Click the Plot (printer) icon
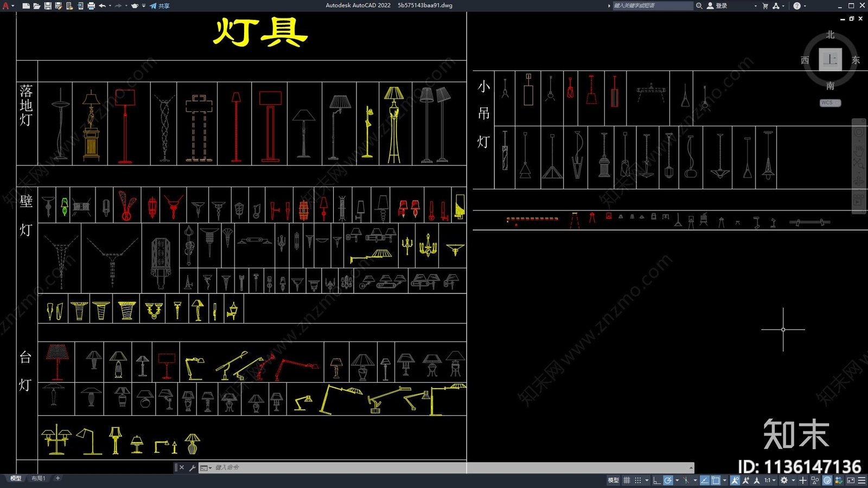The width and height of the screenshot is (868, 488). (x=91, y=5)
